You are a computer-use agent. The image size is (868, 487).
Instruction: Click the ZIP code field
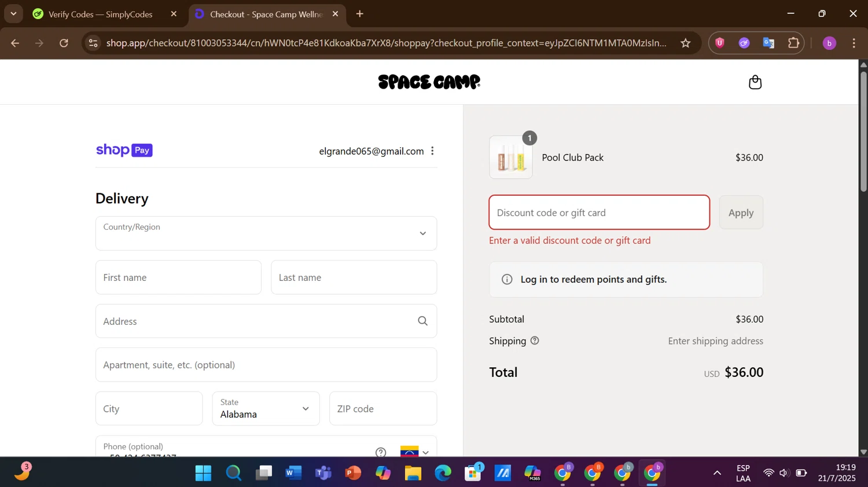point(383,409)
